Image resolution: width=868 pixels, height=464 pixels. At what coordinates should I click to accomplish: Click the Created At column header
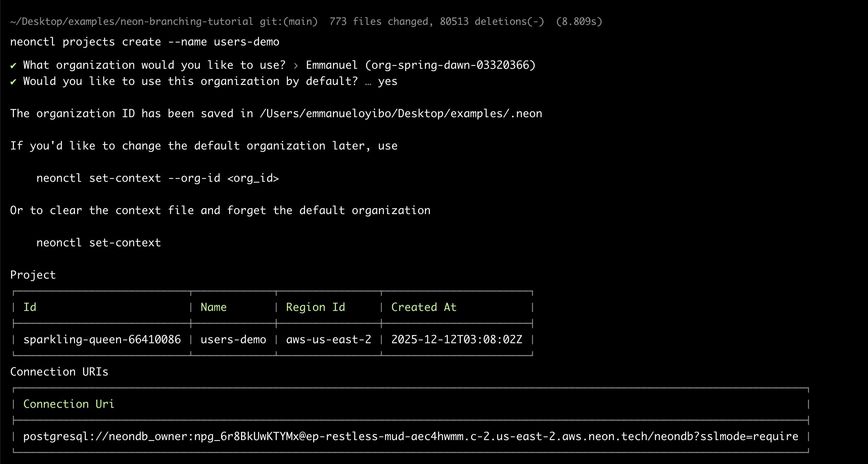point(424,307)
